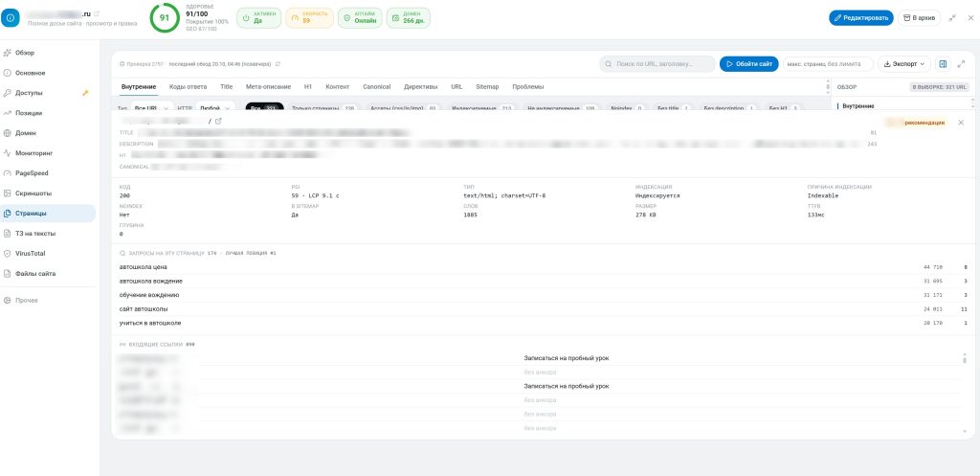Expand Прочее in the sidebar
980x476 pixels.
tap(48, 300)
